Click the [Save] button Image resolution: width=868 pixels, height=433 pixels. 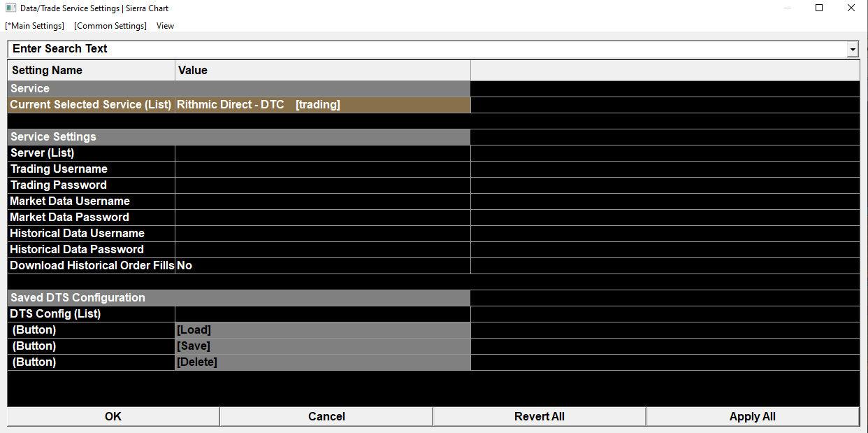323,346
